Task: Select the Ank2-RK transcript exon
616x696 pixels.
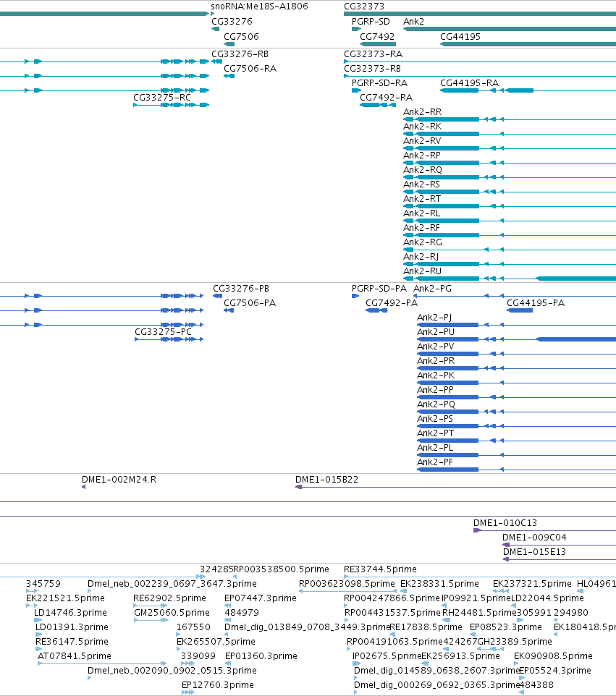Action: 447,134
